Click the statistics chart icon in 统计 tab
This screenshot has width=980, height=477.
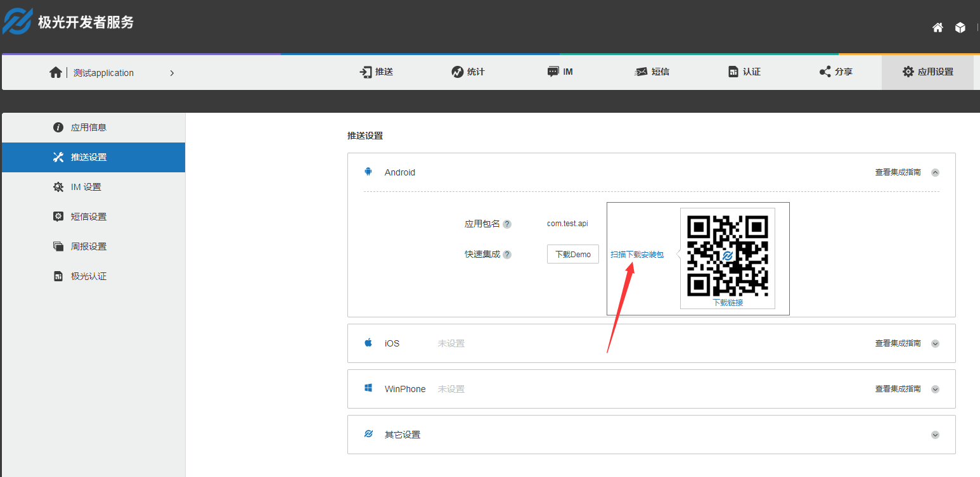457,72
